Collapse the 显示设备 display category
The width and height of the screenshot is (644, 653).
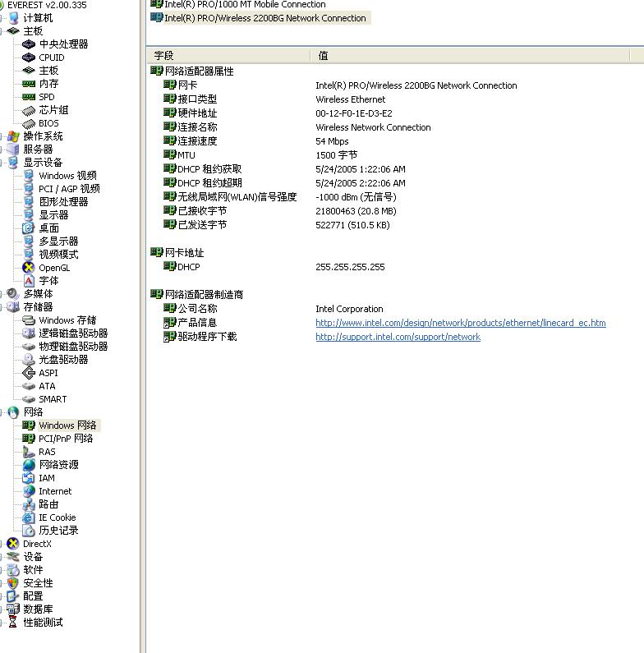click(2, 163)
